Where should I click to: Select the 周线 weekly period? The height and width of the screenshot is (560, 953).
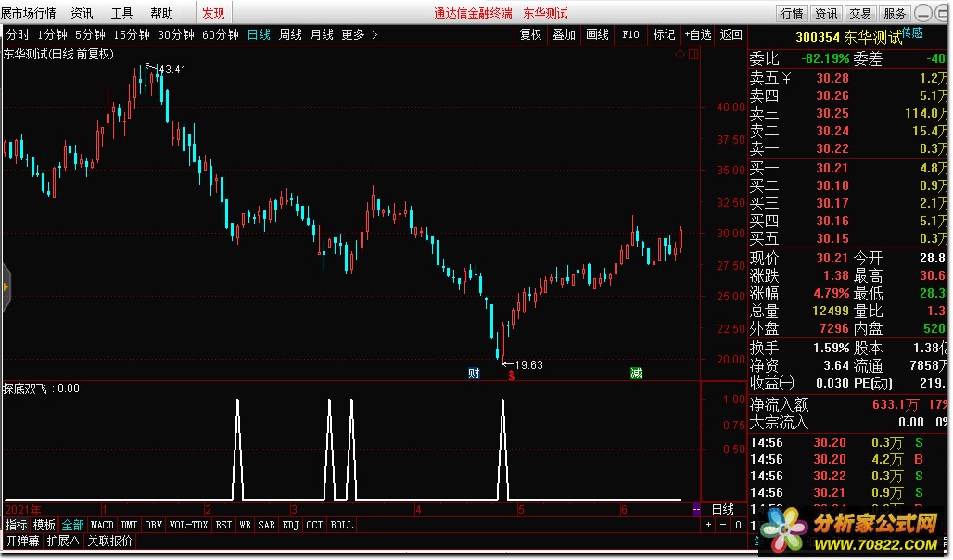tap(290, 34)
